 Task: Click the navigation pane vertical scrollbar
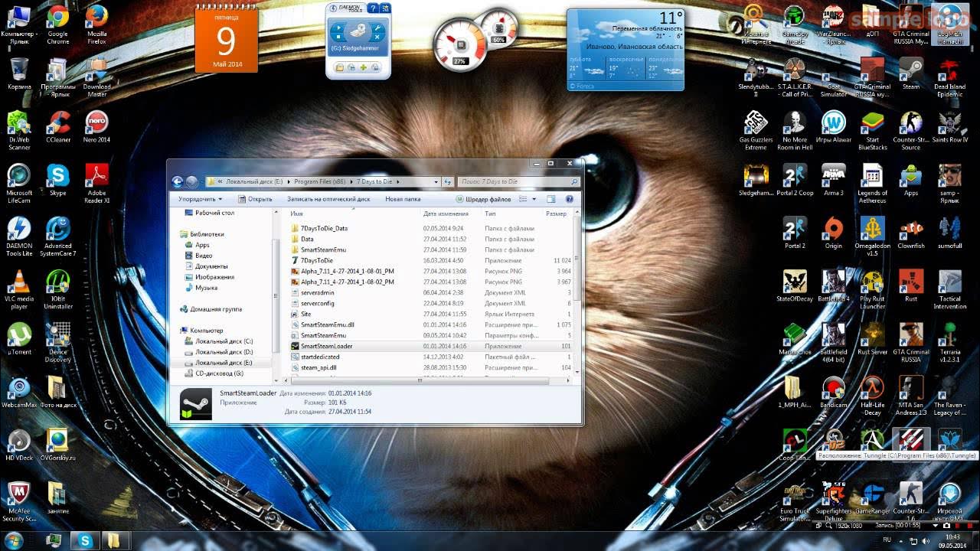coord(276,295)
